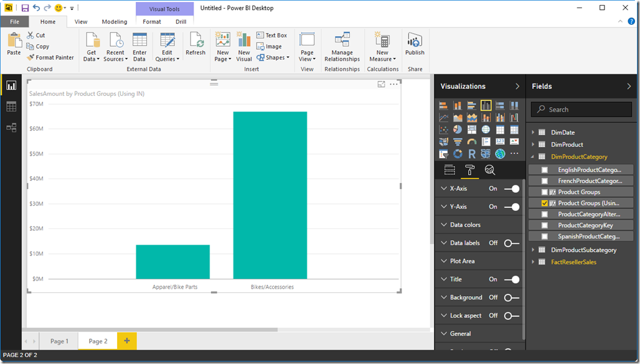Click the Publish button

tap(415, 44)
